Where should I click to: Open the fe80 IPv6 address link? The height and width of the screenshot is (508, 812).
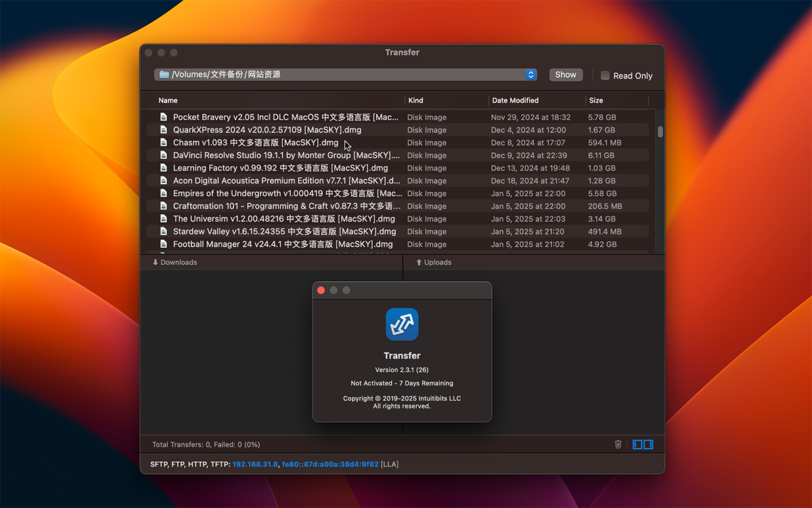pos(330,464)
